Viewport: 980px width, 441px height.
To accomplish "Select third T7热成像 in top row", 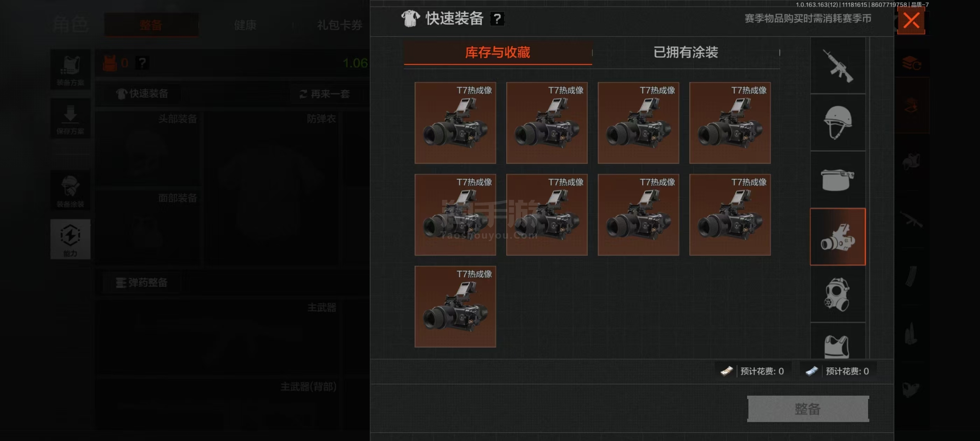I will coord(638,123).
